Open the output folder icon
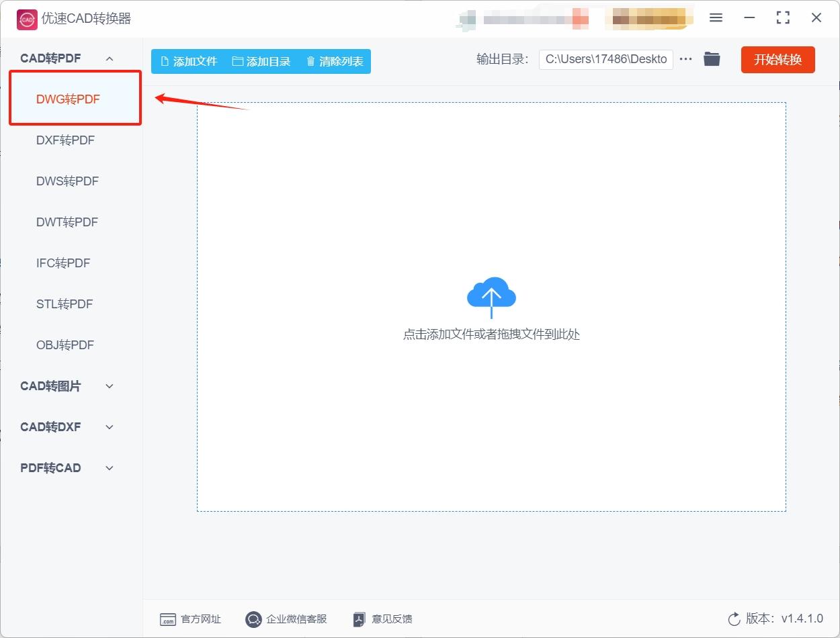 coord(712,59)
